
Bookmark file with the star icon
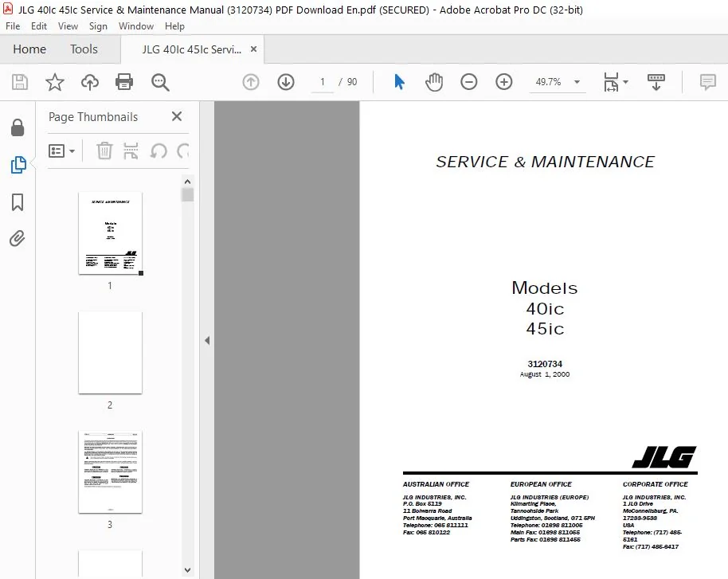pyautogui.click(x=55, y=82)
